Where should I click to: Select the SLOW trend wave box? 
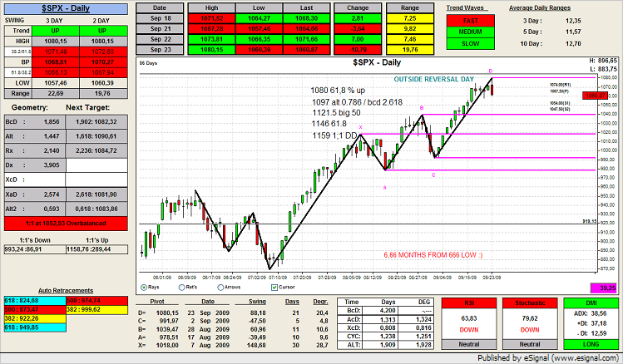click(x=471, y=44)
